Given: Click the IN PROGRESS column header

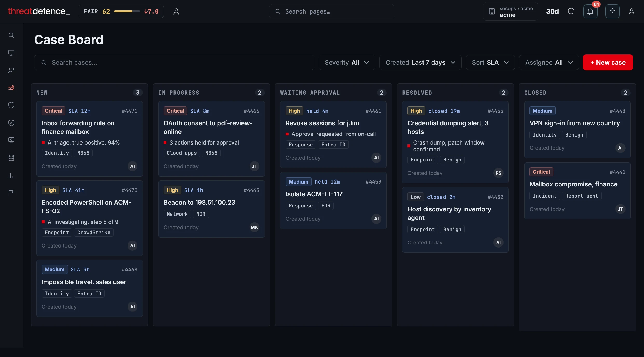Looking at the screenshot, I should pos(179,93).
